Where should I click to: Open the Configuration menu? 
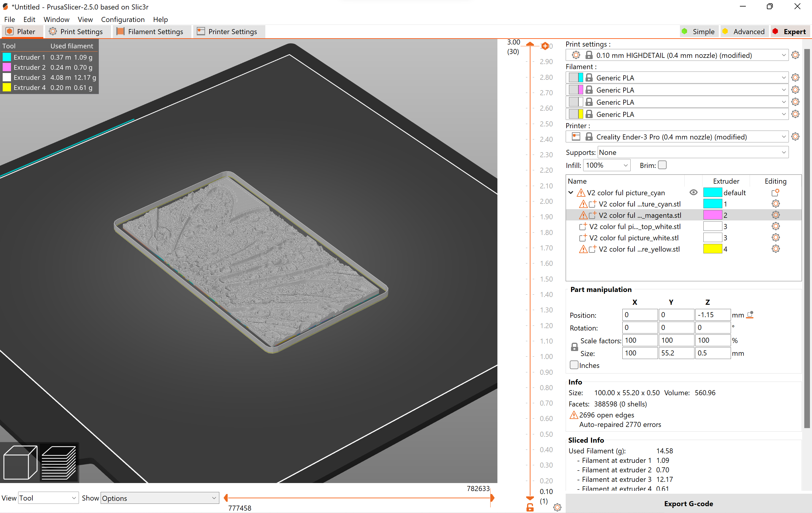(x=123, y=19)
